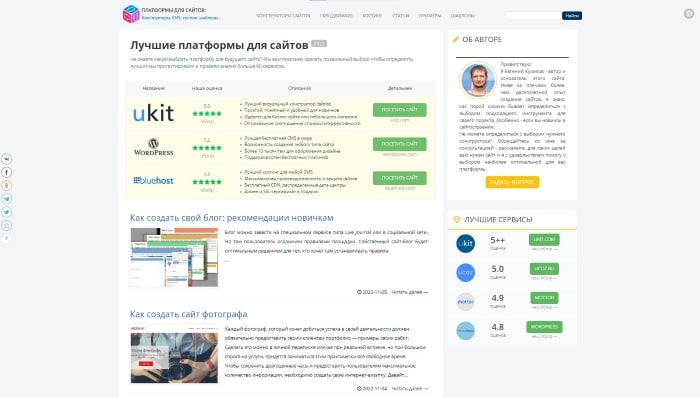Click the green WORDPRESS button in sidebar
The width and height of the screenshot is (700, 398).
(544, 327)
